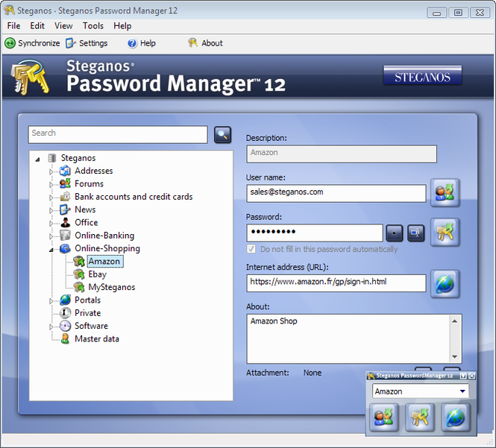The height and width of the screenshot is (448, 496).
Task: Click the About box scroll-down arrow
Action: [454, 356]
